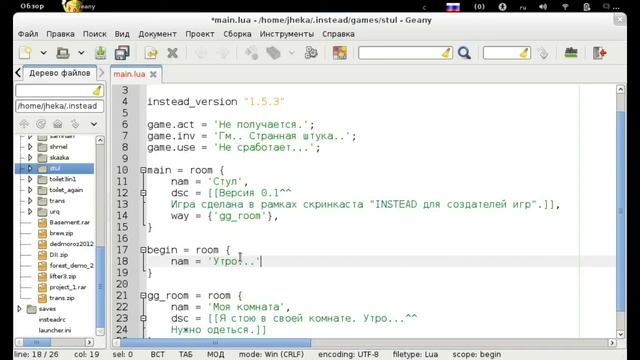
Task: Click the Compile toolbar icon
Action: [x=251, y=53]
